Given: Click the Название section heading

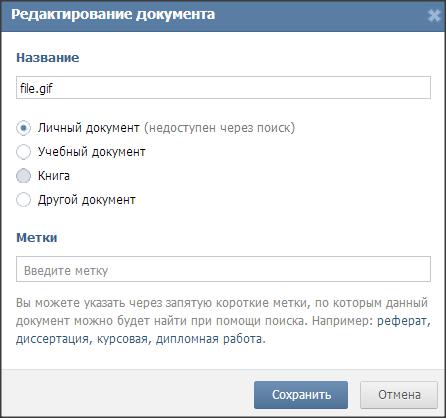Looking at the screenshot, I should pyautogui.click(x=48, y=57).
